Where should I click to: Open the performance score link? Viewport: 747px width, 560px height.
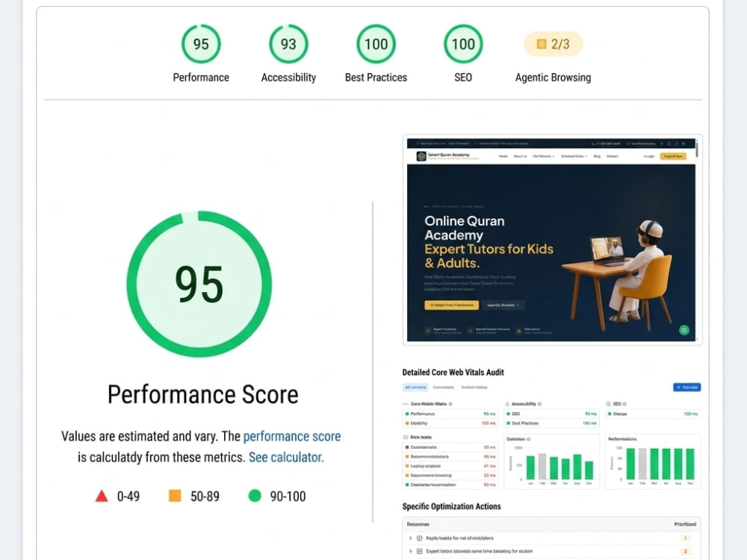(x=292, y=436)
